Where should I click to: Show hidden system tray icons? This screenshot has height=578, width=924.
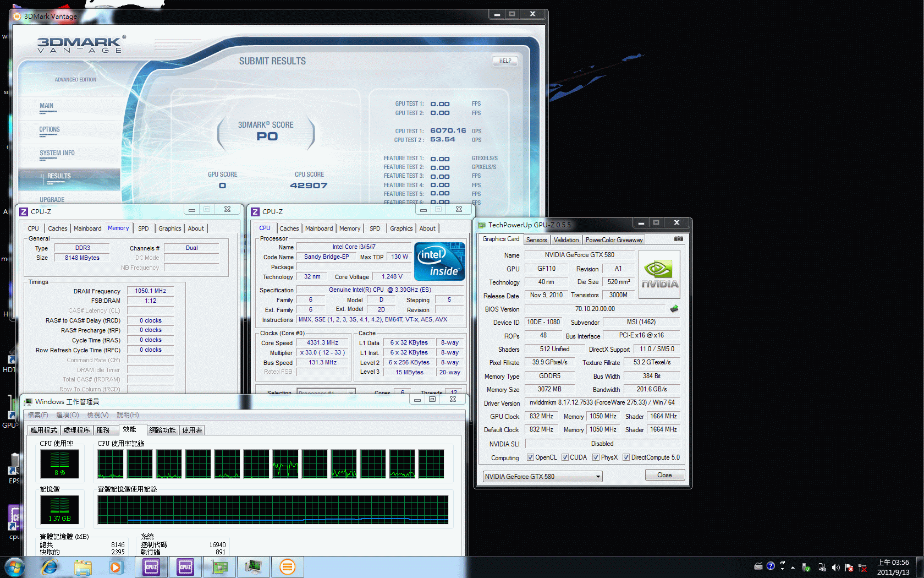[793, 567]
